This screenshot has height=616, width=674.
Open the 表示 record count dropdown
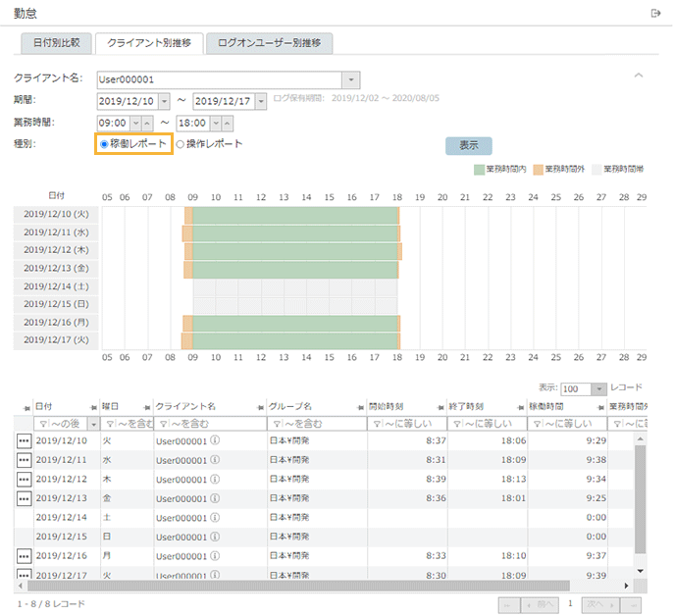[x=599, y=388]
